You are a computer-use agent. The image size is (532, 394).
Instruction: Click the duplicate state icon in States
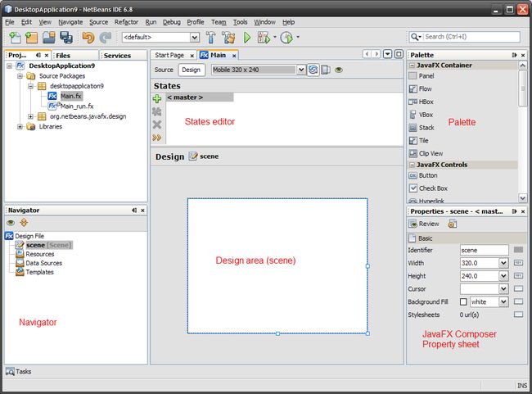click(x=157, y=111)
